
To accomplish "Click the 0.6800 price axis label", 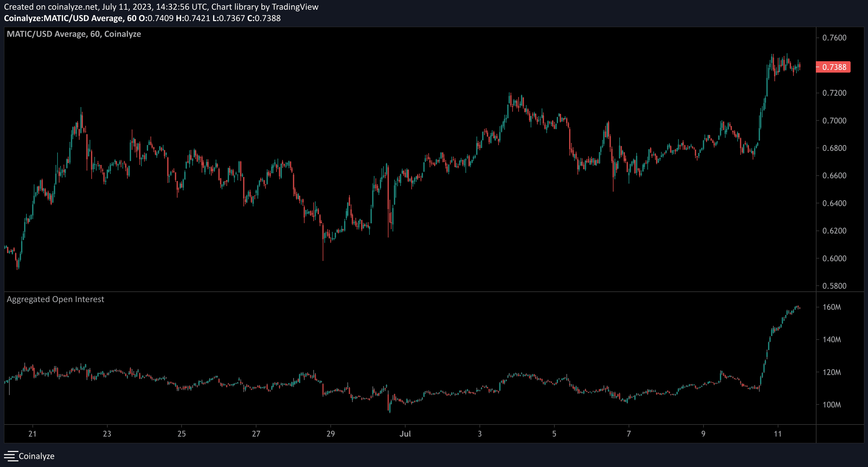I will click(834, 148).
